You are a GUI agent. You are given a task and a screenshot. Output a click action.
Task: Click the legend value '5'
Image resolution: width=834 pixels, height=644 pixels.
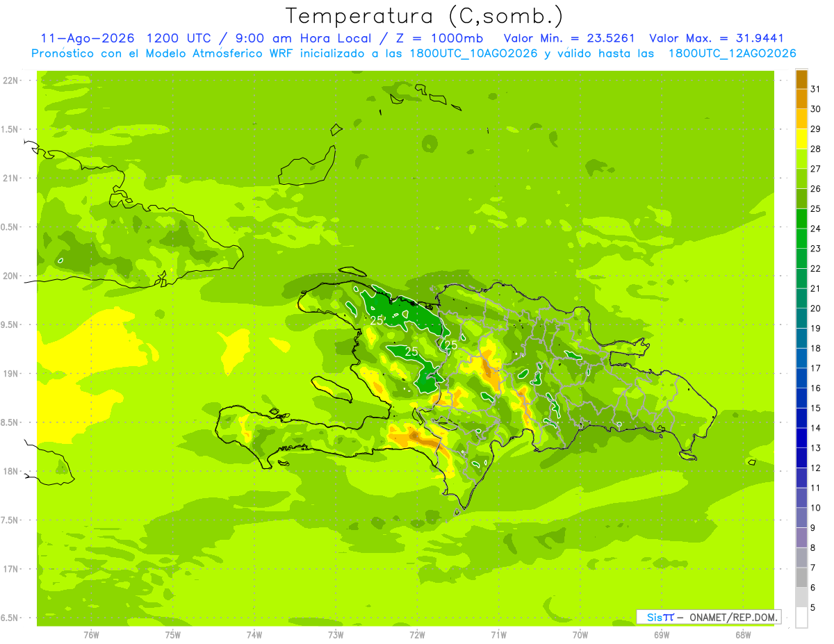(813, 608)
